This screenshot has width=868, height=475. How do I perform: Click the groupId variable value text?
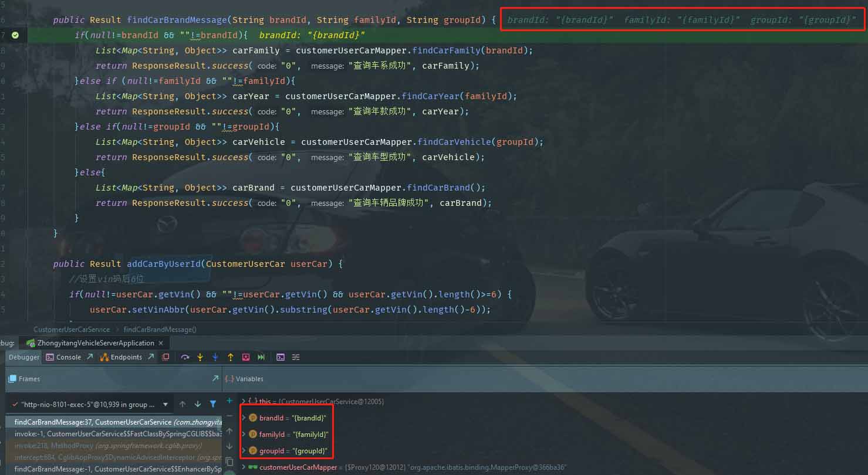point(309,451)
